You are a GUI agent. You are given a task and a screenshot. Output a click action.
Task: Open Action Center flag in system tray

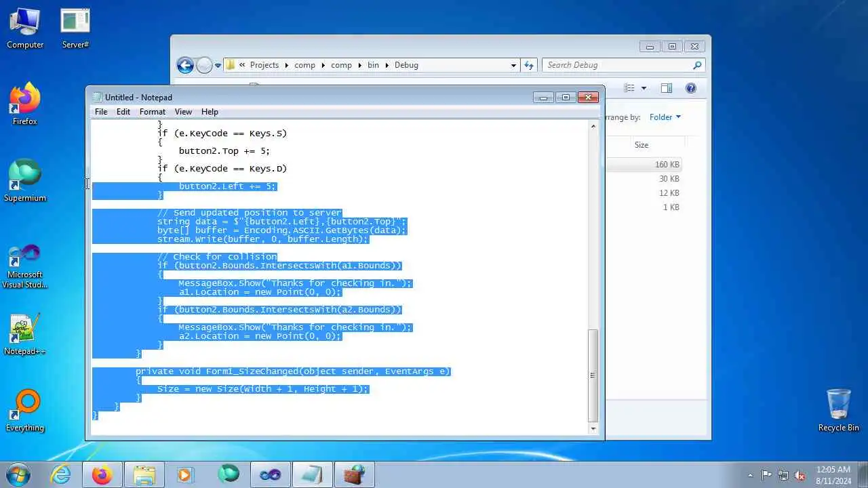click(x=766, y=475)
